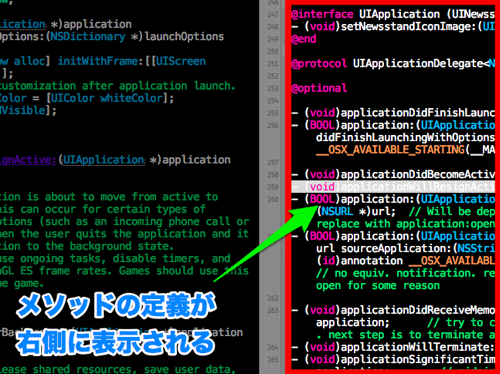500x374 pixels.
Task: Click line number 260 in right gutter
Action: (273, 199)
